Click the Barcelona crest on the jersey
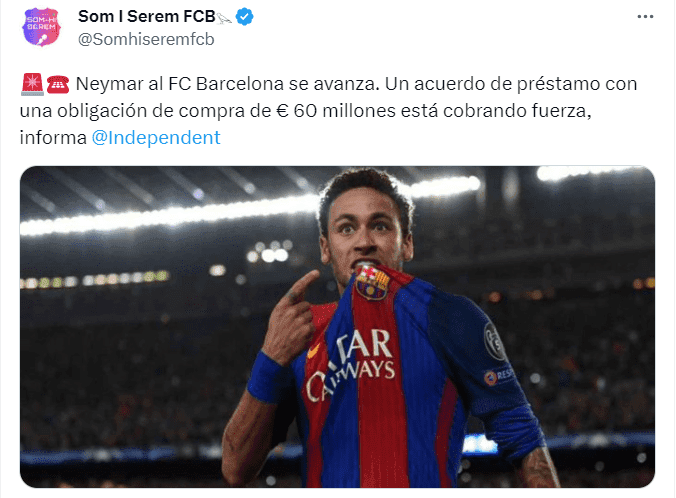 (x=372, y=283)
